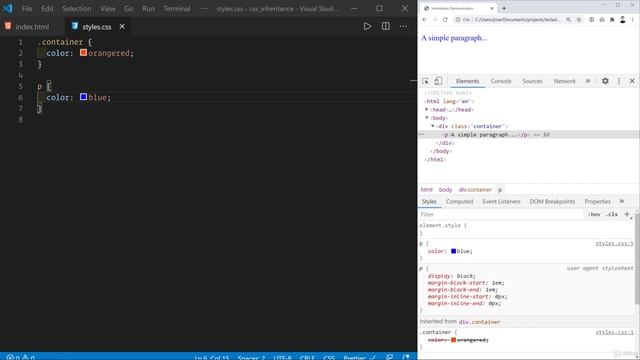Viewport: 640px width, 360px height.
Task: Collapse the div container element in DOM tree
Action: tap(433, 126)
